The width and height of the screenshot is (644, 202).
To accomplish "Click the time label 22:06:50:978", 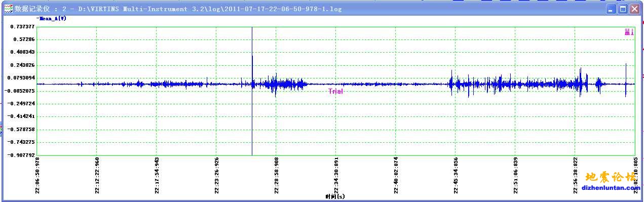I will pos(37,175).
